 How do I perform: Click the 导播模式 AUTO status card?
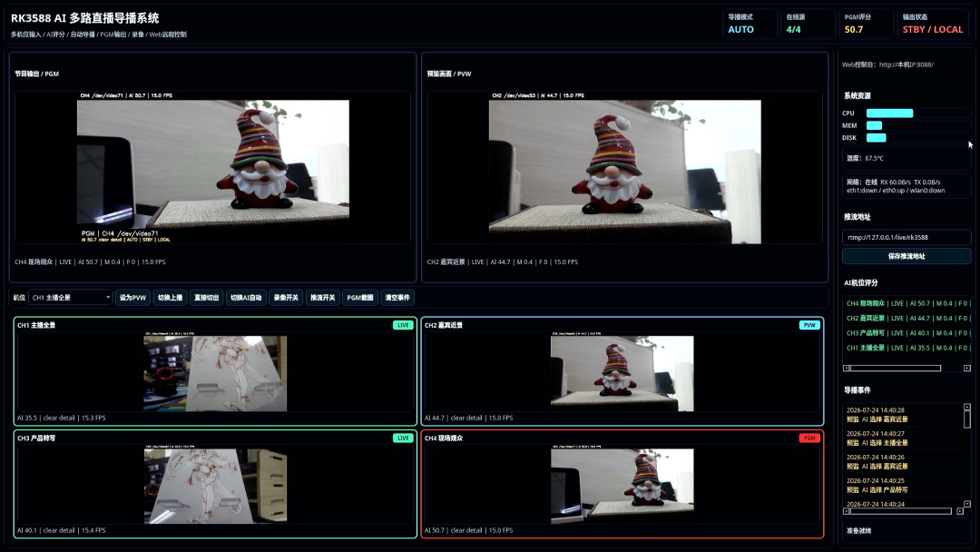750,24
